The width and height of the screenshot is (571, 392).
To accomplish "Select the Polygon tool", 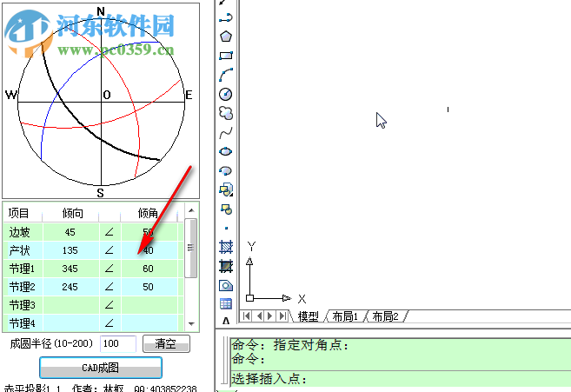I will [226, 36].
